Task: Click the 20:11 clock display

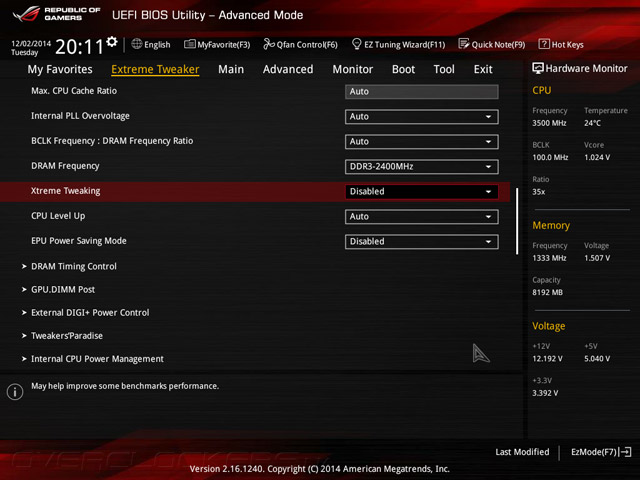Action: (79, 47)
